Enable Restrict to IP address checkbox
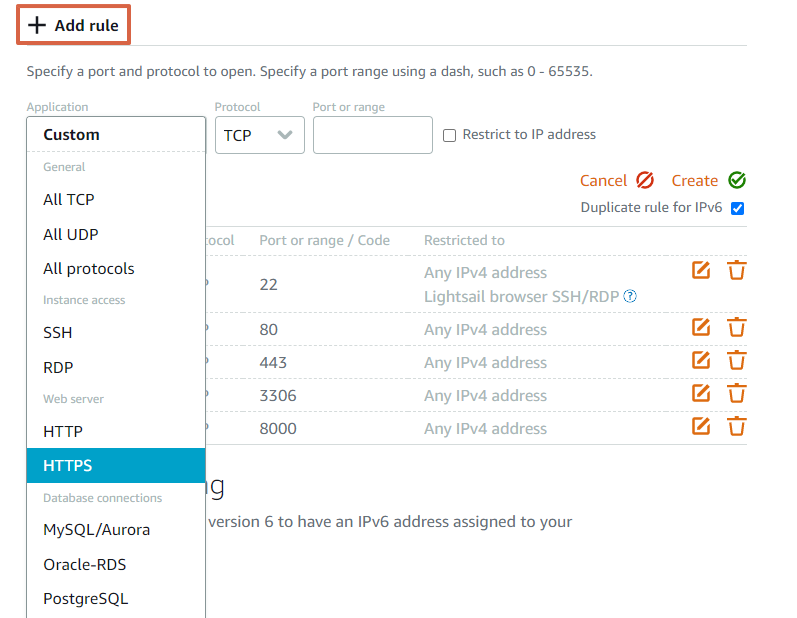The height and width of the screenshot is (618, 797). [x=449, y=135]
